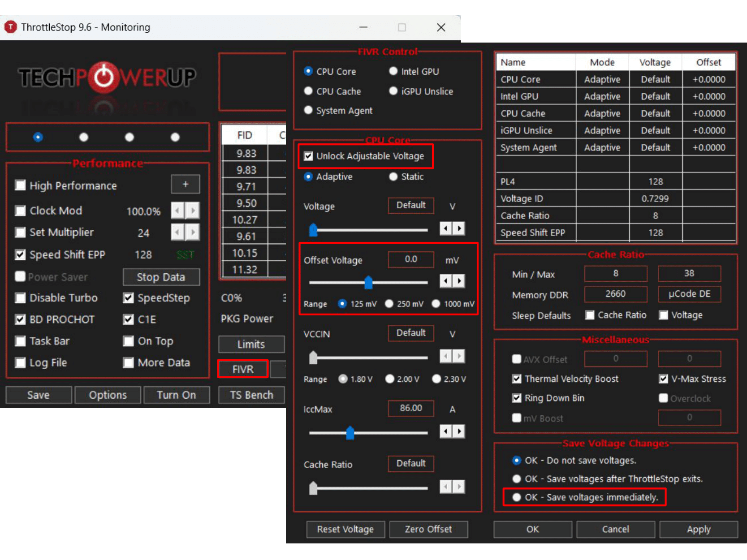Viewport: 747px width, 560px height.
Task: Select CPU Core row in voltage table
Action: (616, 79)
